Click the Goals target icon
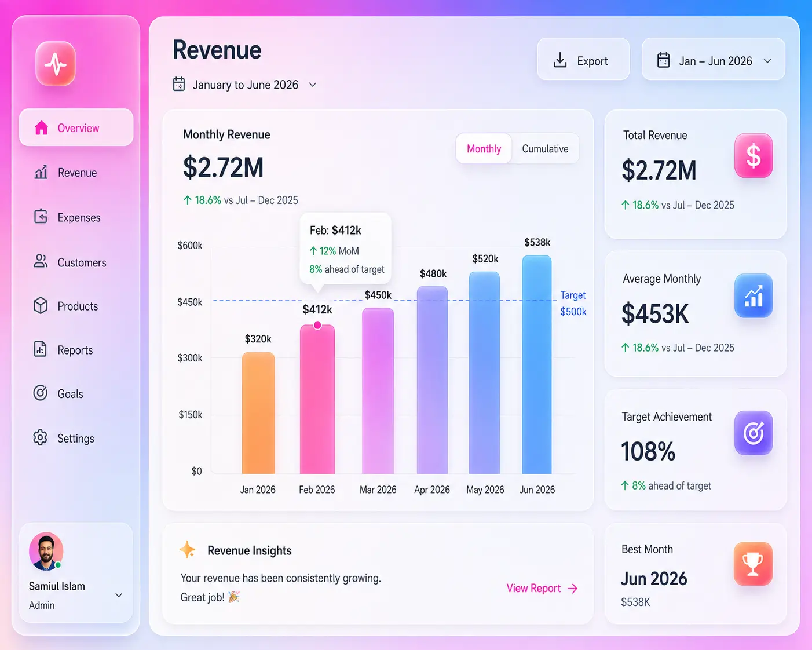812x650 pixels. [41, 393]
